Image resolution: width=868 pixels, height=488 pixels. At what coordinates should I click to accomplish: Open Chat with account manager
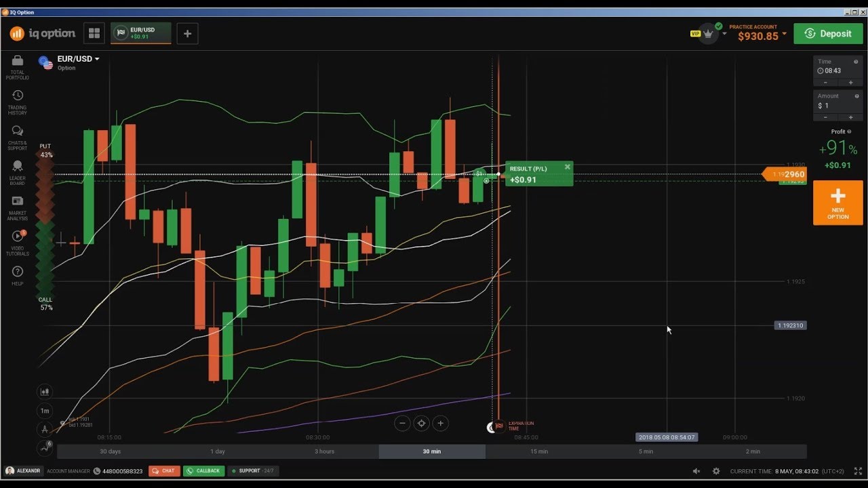pos(163,471)
